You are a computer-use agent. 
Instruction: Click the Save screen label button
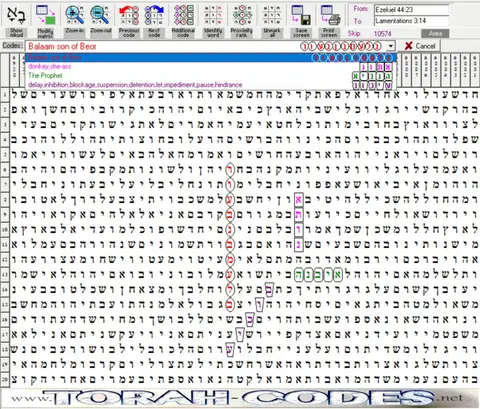[301, 32]
